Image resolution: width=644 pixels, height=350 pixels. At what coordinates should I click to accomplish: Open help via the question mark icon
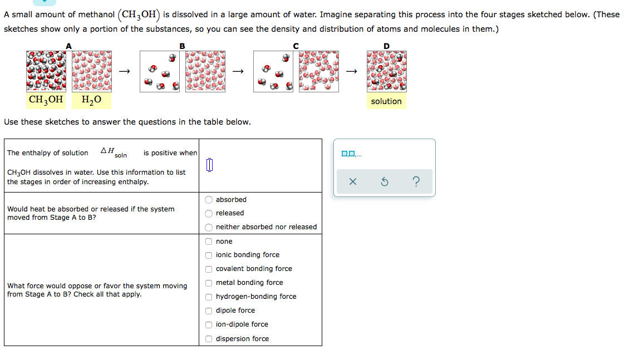(x=417, y=181)
